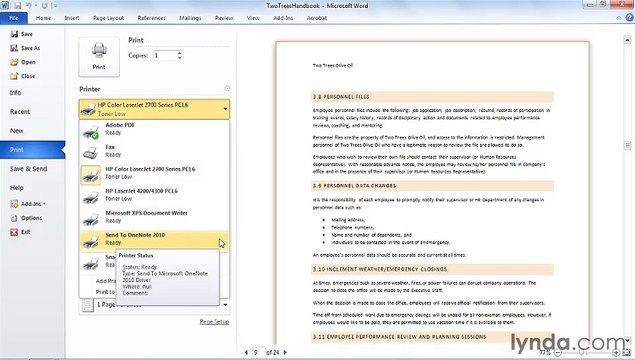Image resolution: width=635 pixels, height=360 pixels.
Task: Open the New document section
Action: click(17, 131)
